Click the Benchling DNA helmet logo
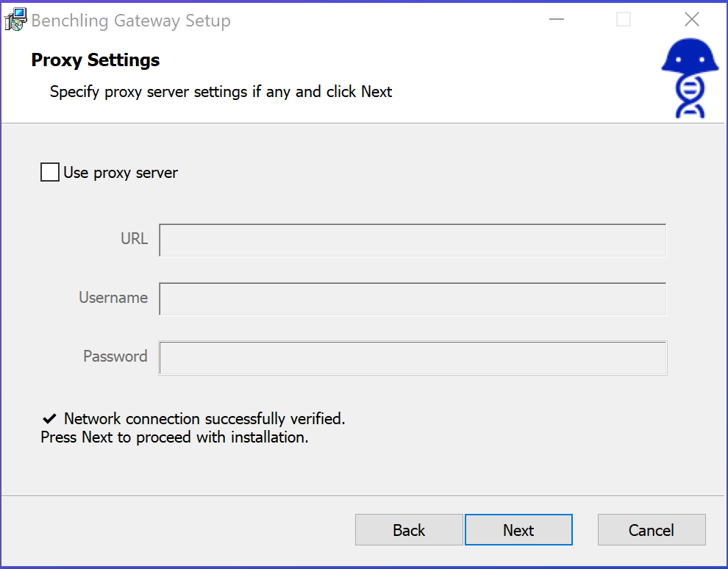This screenshot has width=728, height=569. (689, 79)
